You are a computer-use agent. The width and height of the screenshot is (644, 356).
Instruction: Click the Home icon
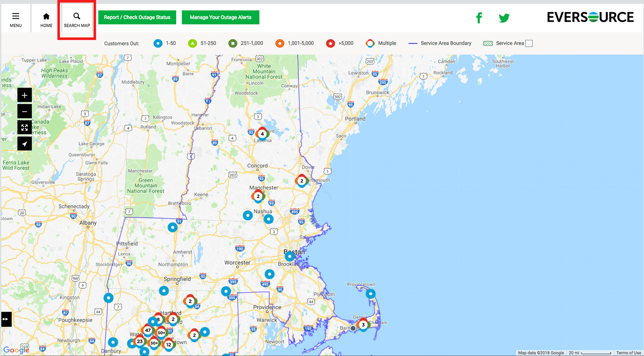point(46,18)
